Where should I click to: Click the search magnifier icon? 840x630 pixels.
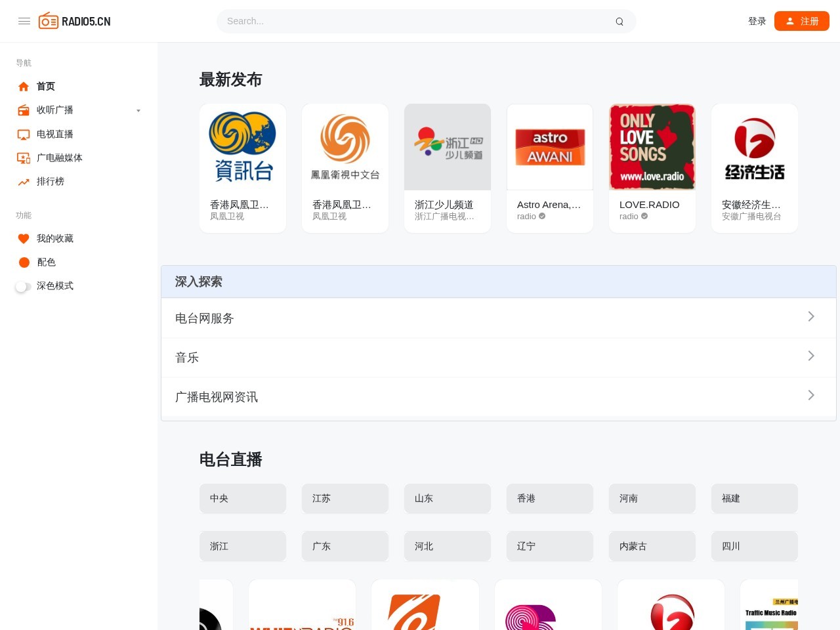pos(619,22)
